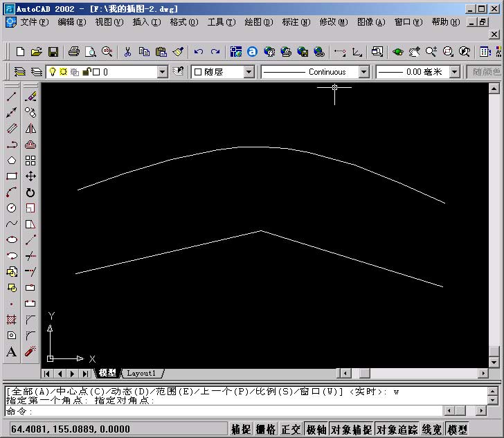Select the Ellipse tool
This screenshot has width=504, height=438.
[12, 239]
